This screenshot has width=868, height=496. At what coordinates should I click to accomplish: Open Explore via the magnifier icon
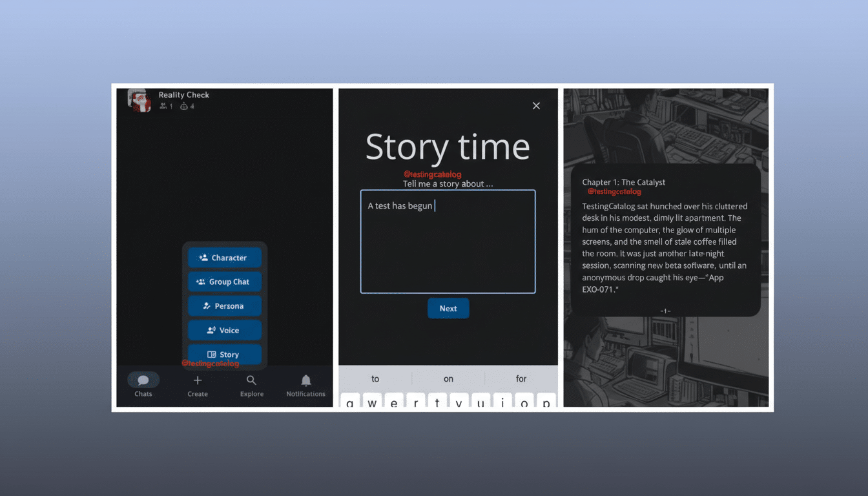pyautogui.click(x=251, y=379)
